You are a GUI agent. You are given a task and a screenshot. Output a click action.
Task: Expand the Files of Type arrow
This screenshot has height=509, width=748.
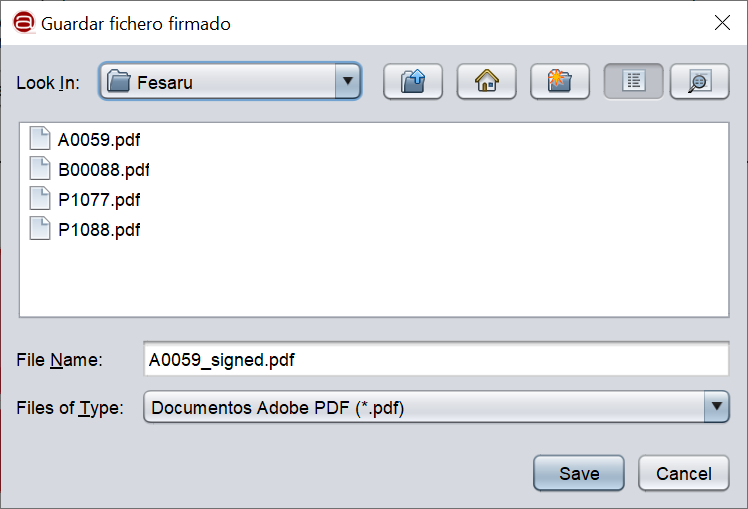point(717,406)
